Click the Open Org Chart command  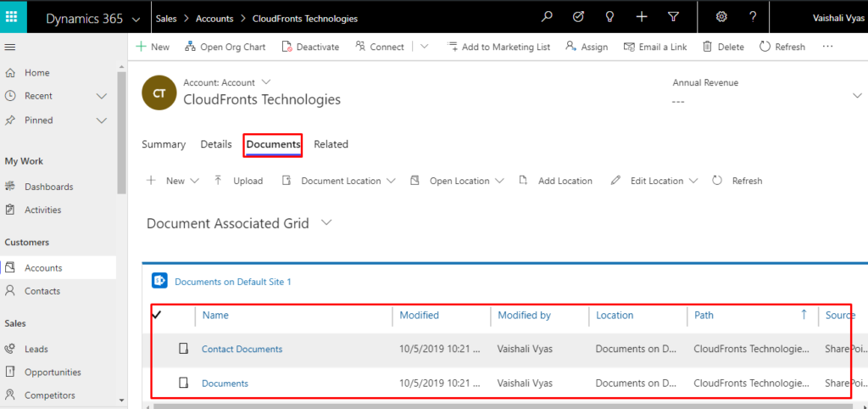pyautogui.click(x=225, y=48)
